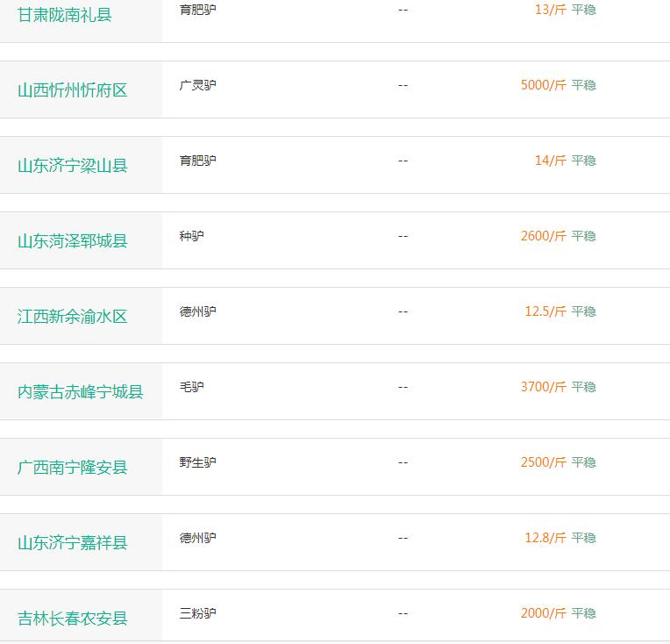Open the 山东济宁嘉祥县 location link
The width and height of the screenshot is (670, 644).
pos(73,543)
